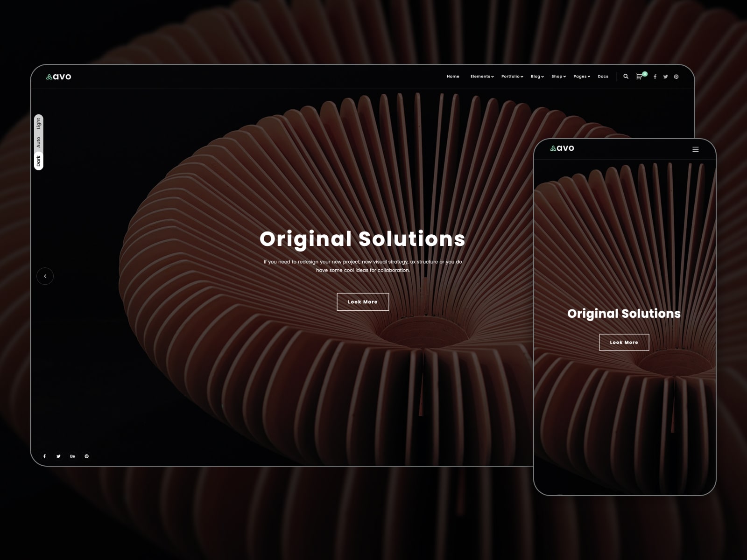The height and width of the screenshot is (560, 747).
Task: Open mobile hamburger menu icon
Action: [x=696, y=149]
